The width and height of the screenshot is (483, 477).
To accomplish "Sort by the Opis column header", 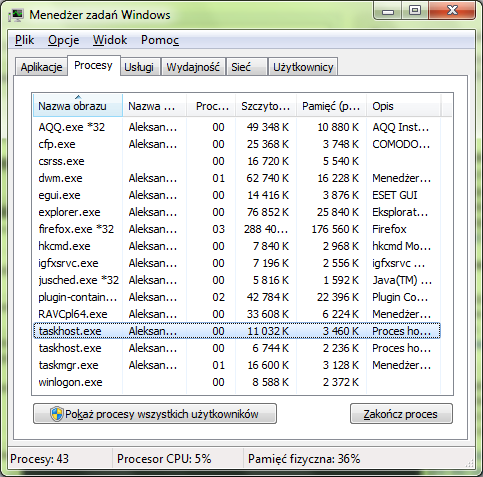I will pyautogui.click(x=404, y=106).
